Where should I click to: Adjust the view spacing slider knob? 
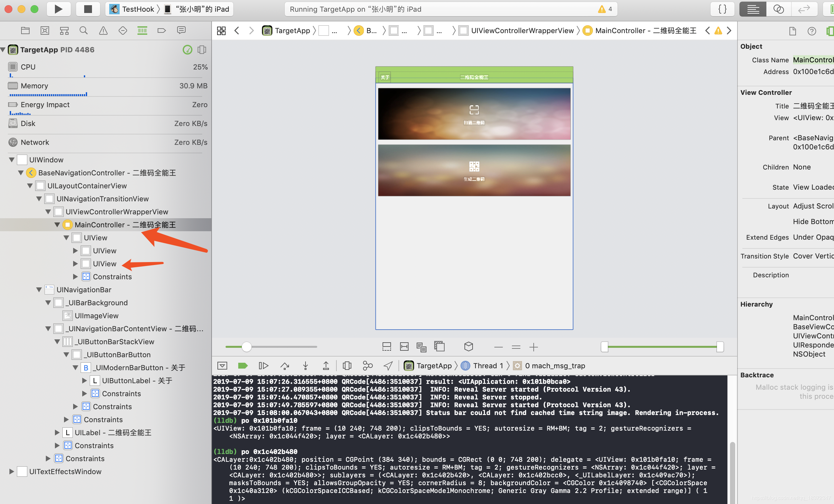(247, 347)
